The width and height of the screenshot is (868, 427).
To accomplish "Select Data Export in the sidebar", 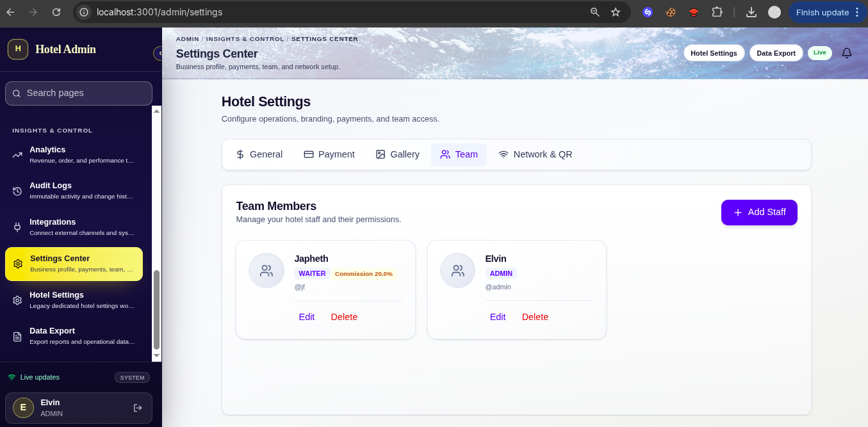I will [74, 336].
